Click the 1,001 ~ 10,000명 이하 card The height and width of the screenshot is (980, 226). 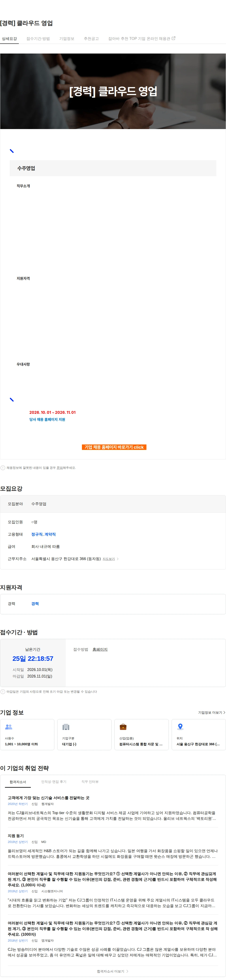[27, 734]
